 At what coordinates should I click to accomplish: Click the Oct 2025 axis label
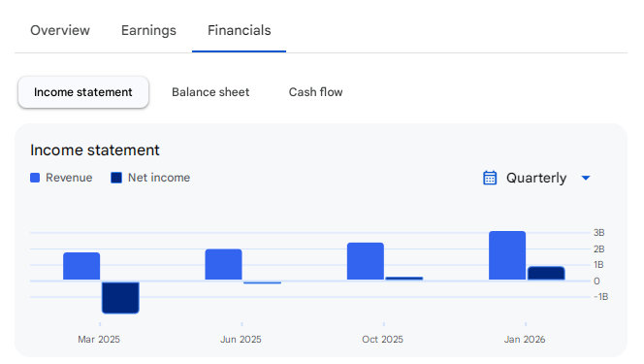(x=382, y=340)
